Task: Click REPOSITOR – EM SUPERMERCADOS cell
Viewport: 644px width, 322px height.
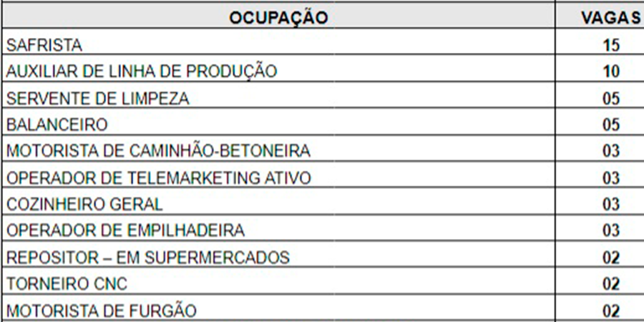Action: [x=278, y=257]
